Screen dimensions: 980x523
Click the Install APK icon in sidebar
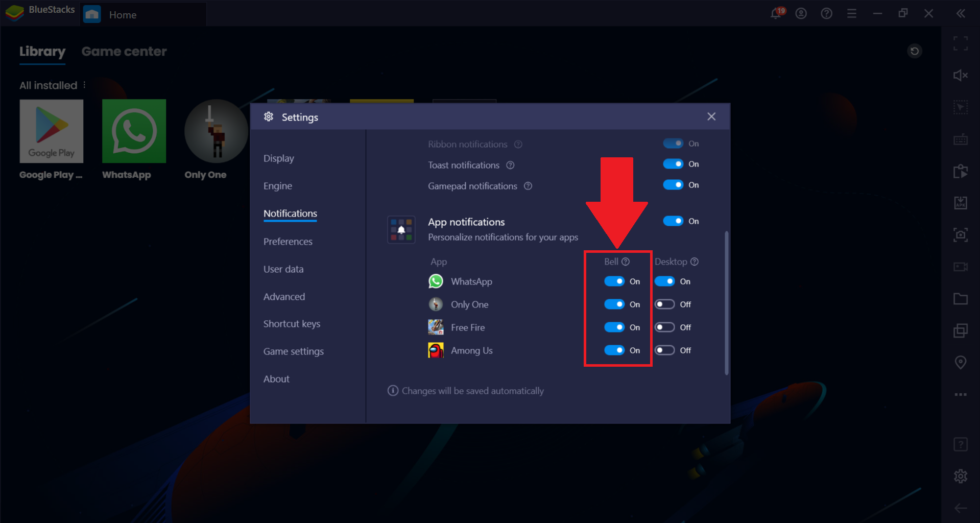pos(961,203)
